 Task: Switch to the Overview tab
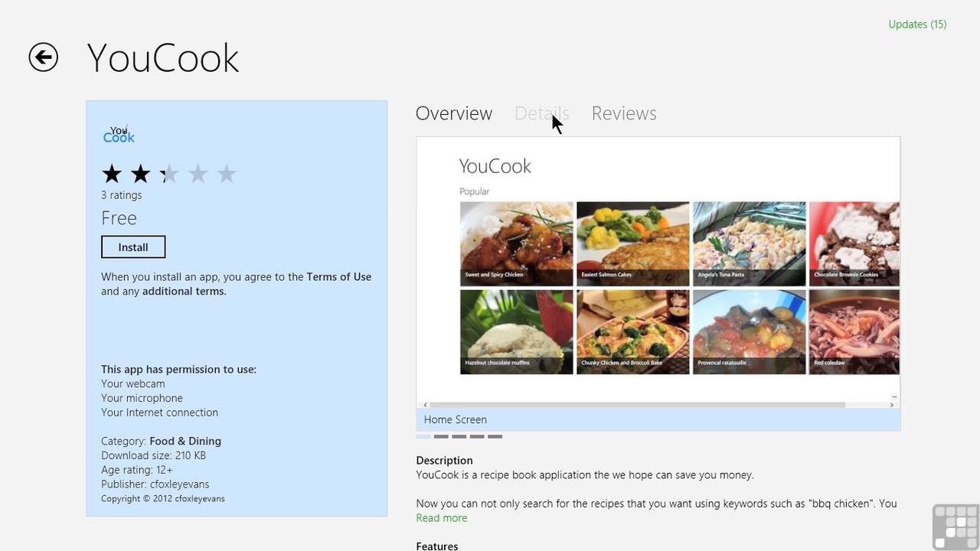coord(454,113)
